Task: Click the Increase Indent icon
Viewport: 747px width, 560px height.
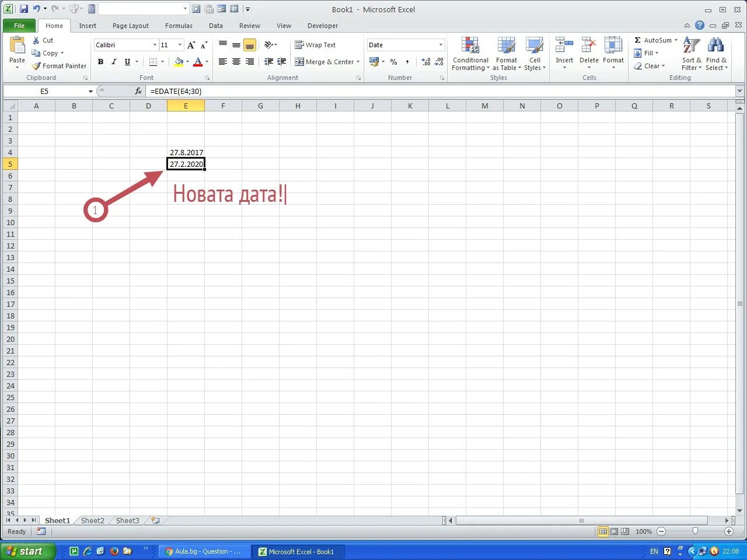Action: [x=281, y=62]
